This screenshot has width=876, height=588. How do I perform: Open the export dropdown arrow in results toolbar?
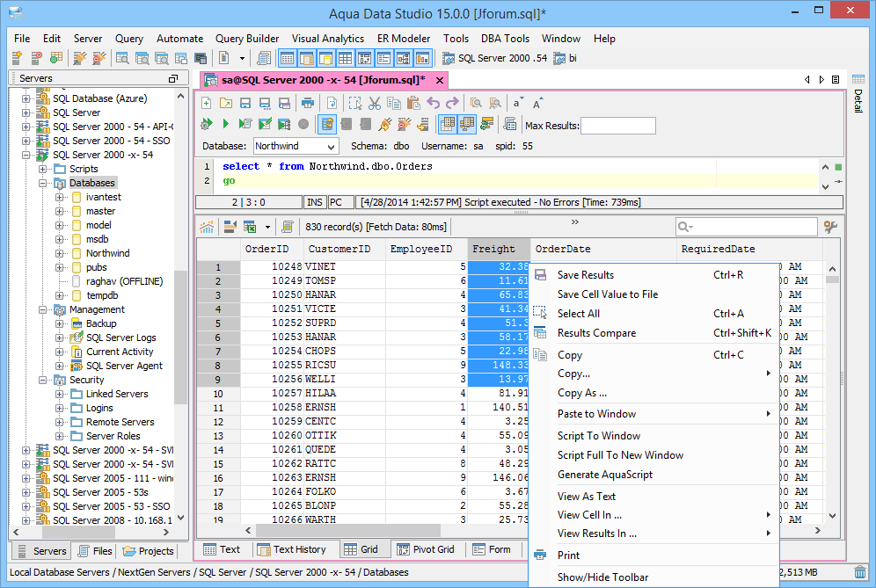click(x=267, y=227)
